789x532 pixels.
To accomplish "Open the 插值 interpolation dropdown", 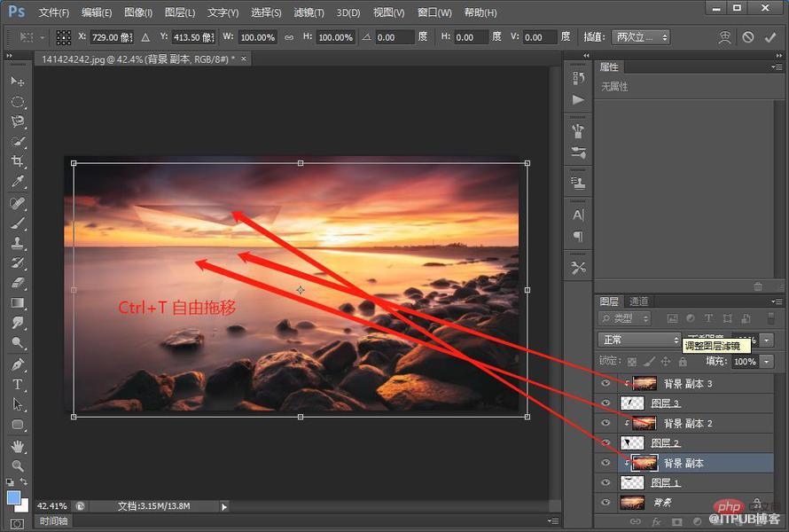I will pos(641,37).
